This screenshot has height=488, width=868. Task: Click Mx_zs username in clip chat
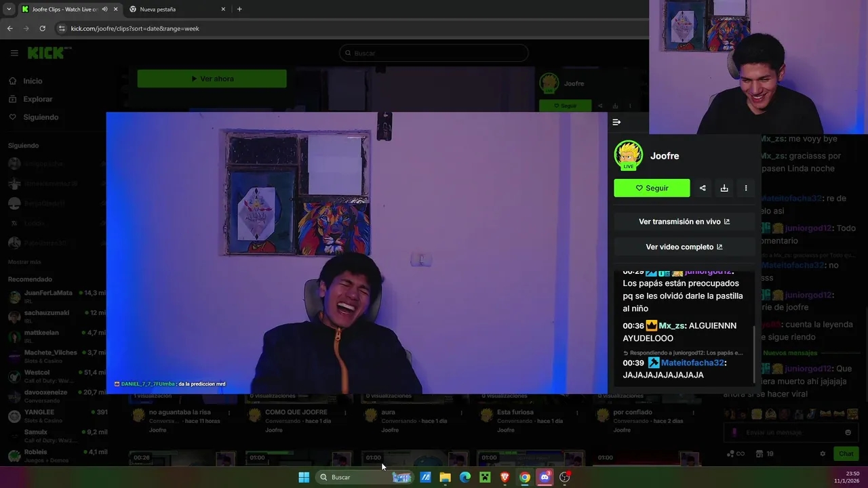click(x=671, y=326)
